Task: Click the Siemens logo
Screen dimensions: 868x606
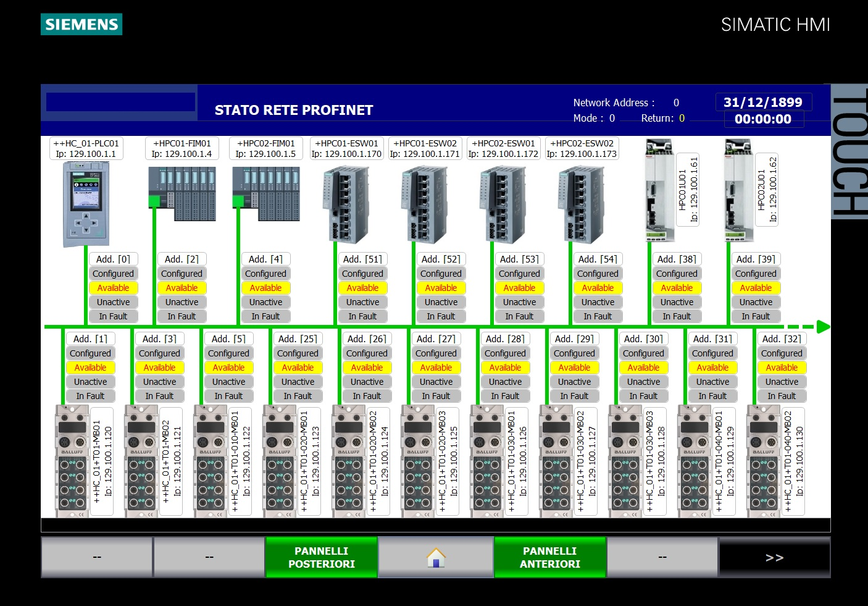Action: click(x=81, y=25)
